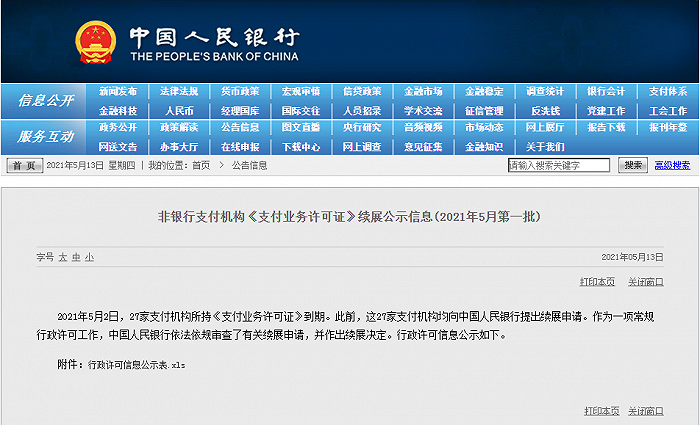Click 首页 in breadcrumb path

click(201, 166)
